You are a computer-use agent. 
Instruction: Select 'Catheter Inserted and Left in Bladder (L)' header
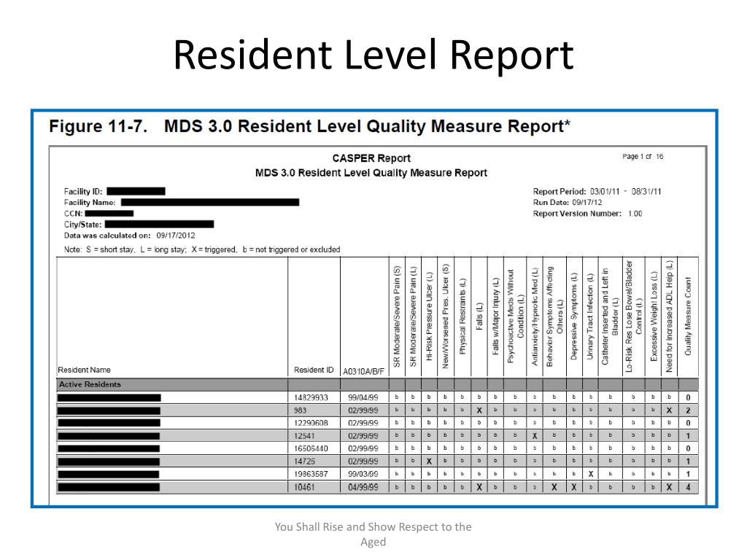[610, 316]
